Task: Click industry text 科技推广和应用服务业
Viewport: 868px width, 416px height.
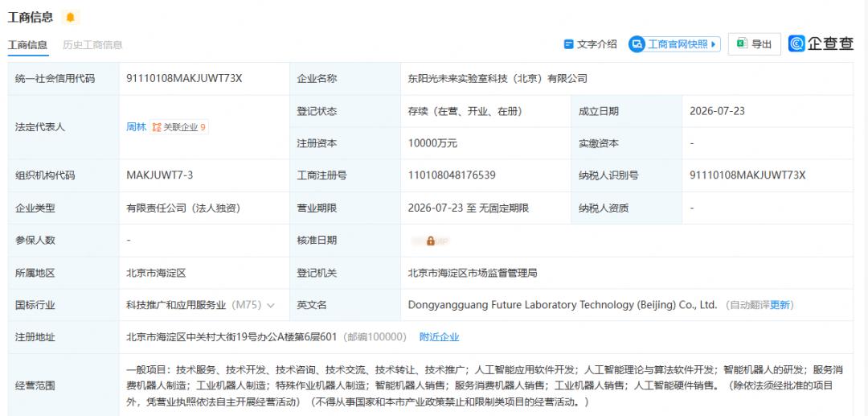Action: 176,305
